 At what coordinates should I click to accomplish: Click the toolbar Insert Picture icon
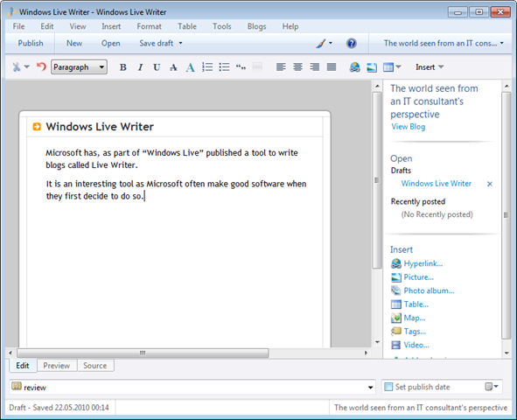point(372,67)
